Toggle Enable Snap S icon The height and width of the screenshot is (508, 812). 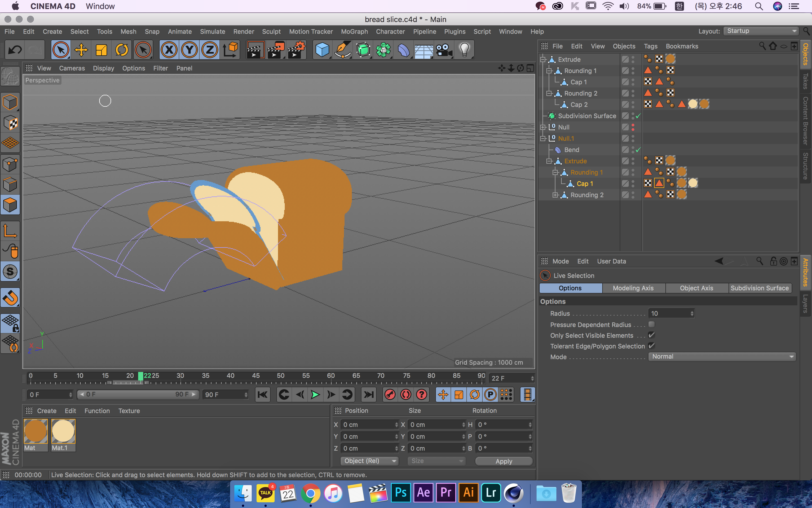10,271
